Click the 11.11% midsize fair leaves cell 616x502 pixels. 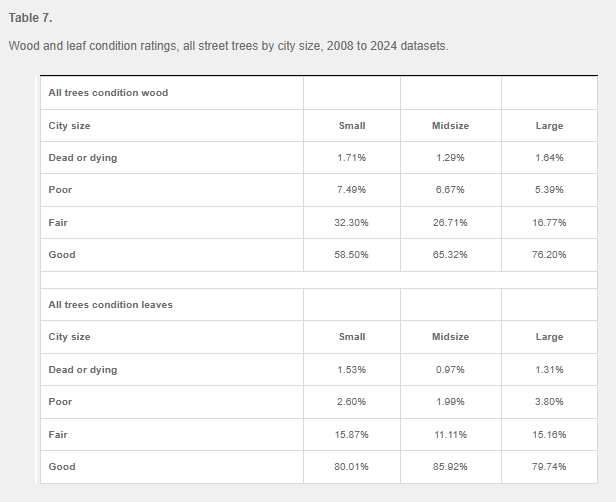click(x=450, y=435)
